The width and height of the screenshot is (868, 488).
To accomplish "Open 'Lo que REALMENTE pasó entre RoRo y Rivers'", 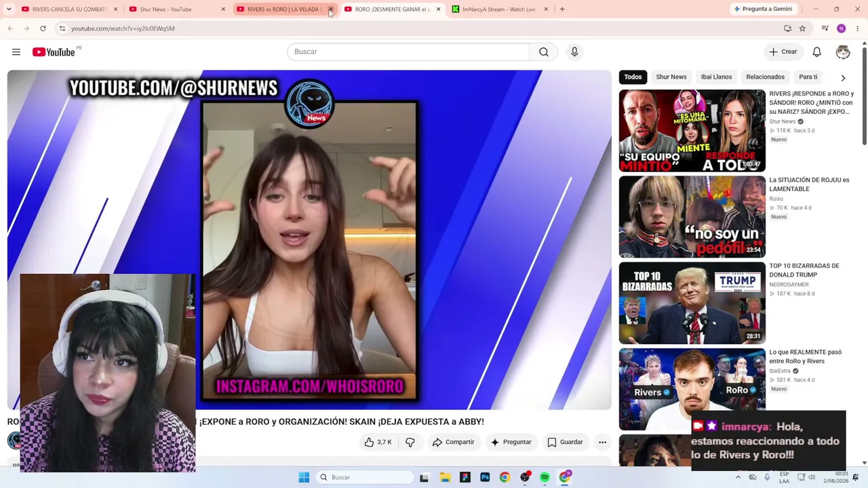I will [x=806, y=357].
